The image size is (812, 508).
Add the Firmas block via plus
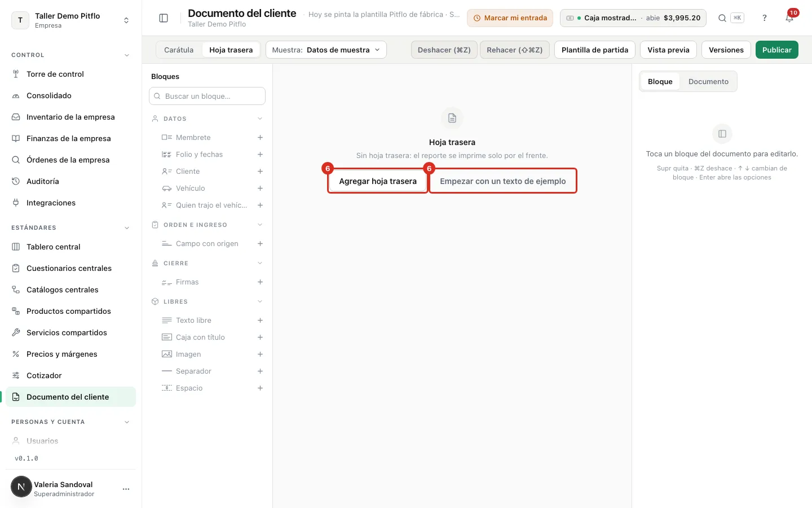click(x=260, y=282)
